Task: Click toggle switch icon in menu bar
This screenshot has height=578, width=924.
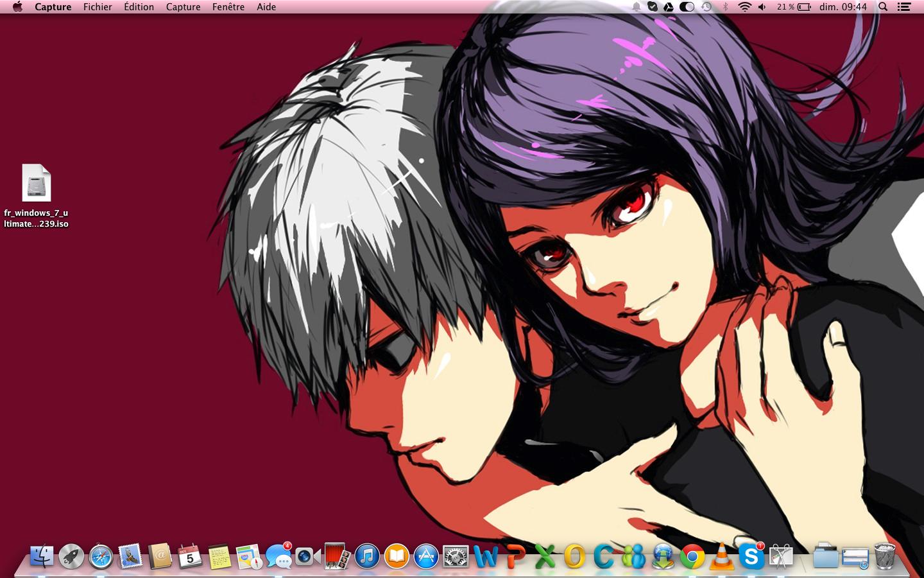Action: [x=687, y=7]
